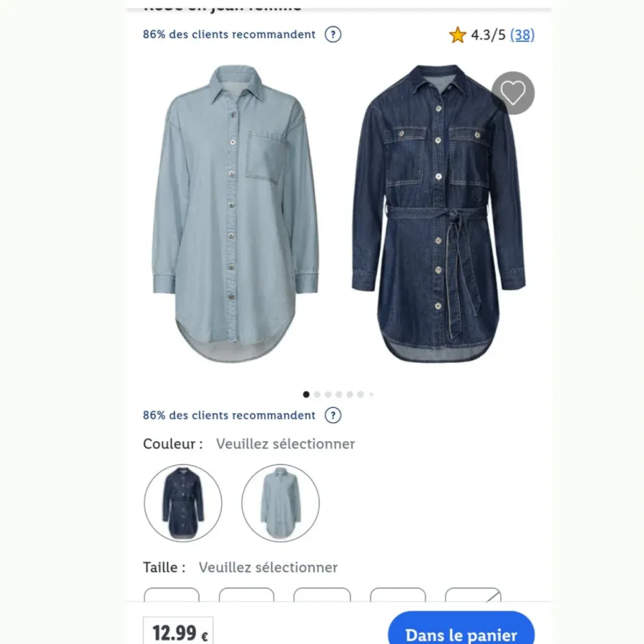
Task: View the dark belted denim dress image
Action: point(439,213)
